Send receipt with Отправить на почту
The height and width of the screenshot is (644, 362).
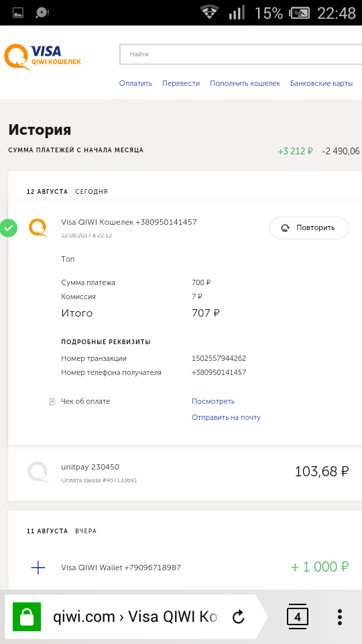pyautogui.click(x=226, y=417)
